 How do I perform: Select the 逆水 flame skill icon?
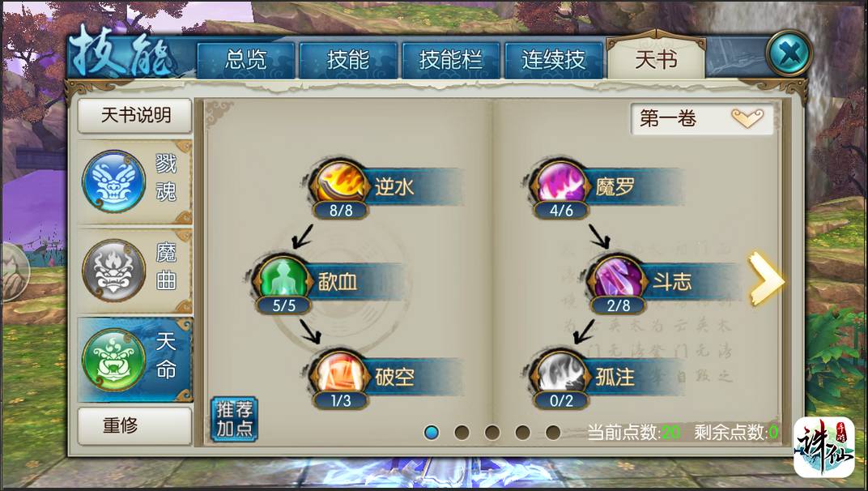[340, 184]
